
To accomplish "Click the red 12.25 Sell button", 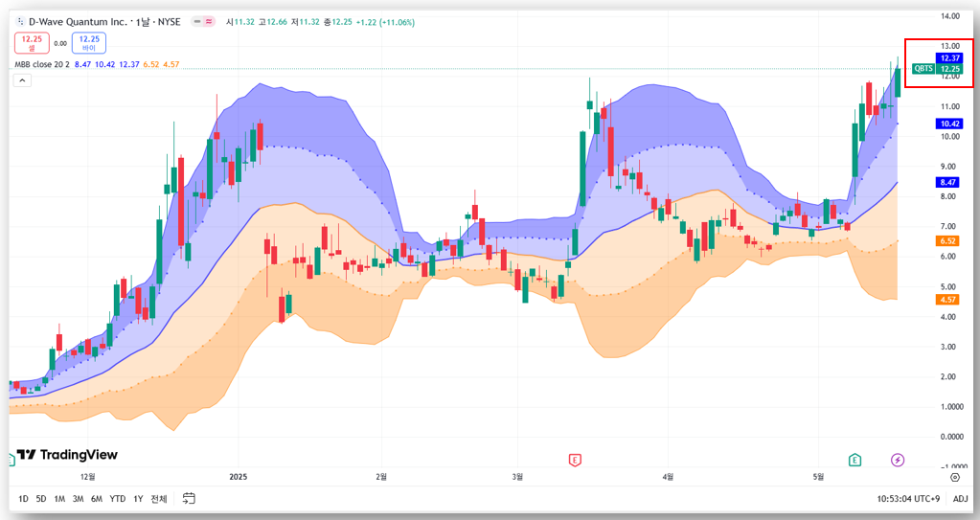I will 32,42.
